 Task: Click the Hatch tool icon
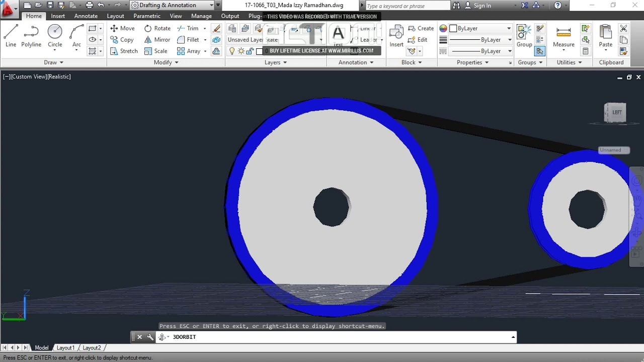92,51
